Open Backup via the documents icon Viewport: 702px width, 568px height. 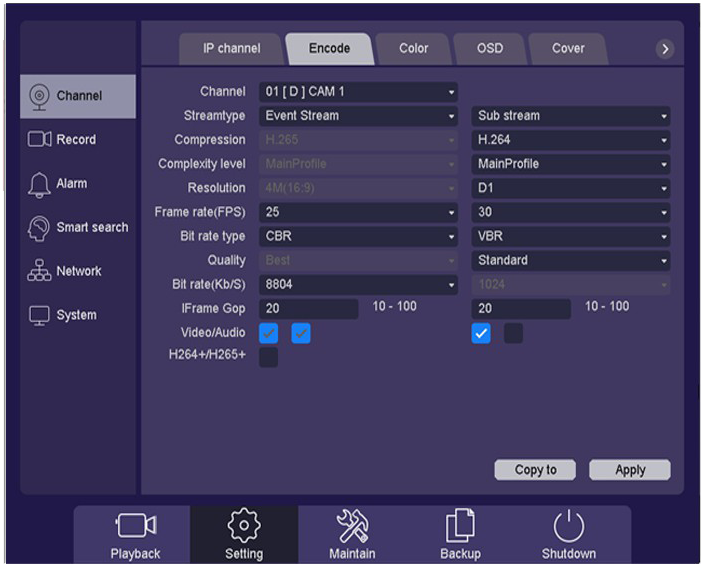(x=460, y=525)
